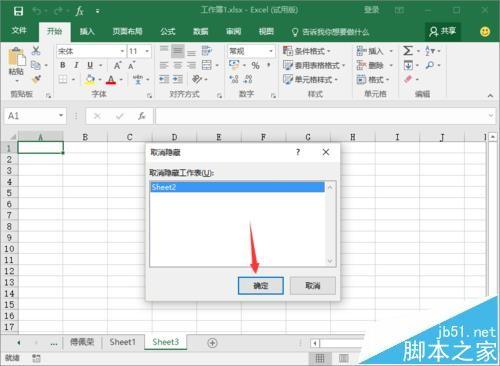Click the text Orientation icon

pyautogui.click(x=197, y=79)
